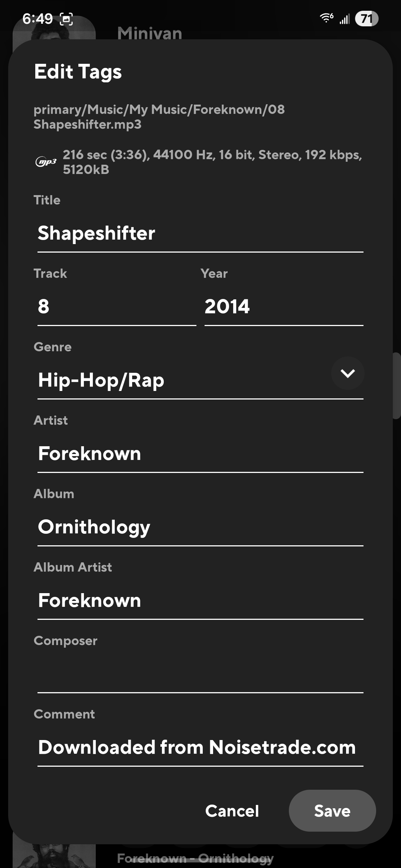Edit the Album field Ornithology
The width and height of the screenshot is (401, 868).
[x=200, y=527]
